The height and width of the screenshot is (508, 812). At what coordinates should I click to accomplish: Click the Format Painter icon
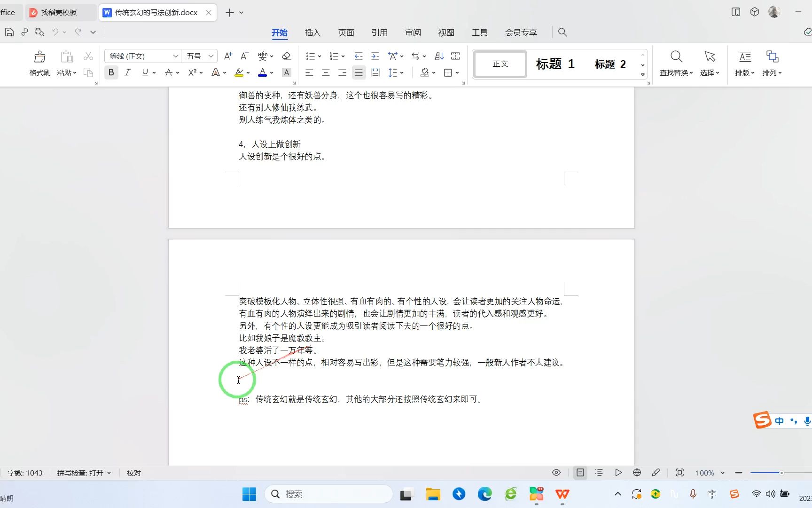40,57
